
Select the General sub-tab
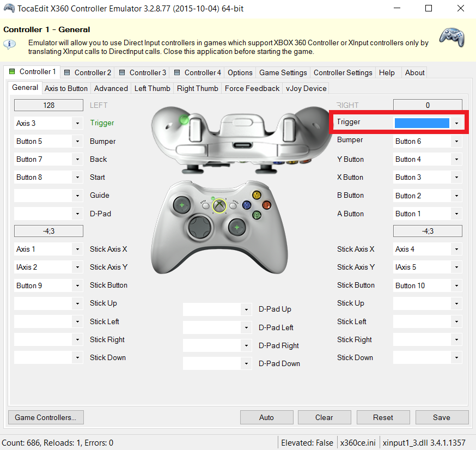click(25, 88)
